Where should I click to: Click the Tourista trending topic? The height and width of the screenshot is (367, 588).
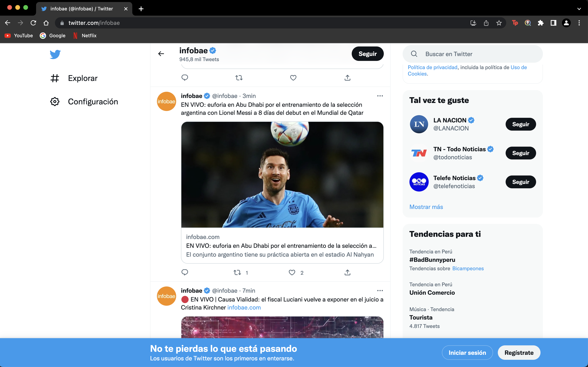421,318
